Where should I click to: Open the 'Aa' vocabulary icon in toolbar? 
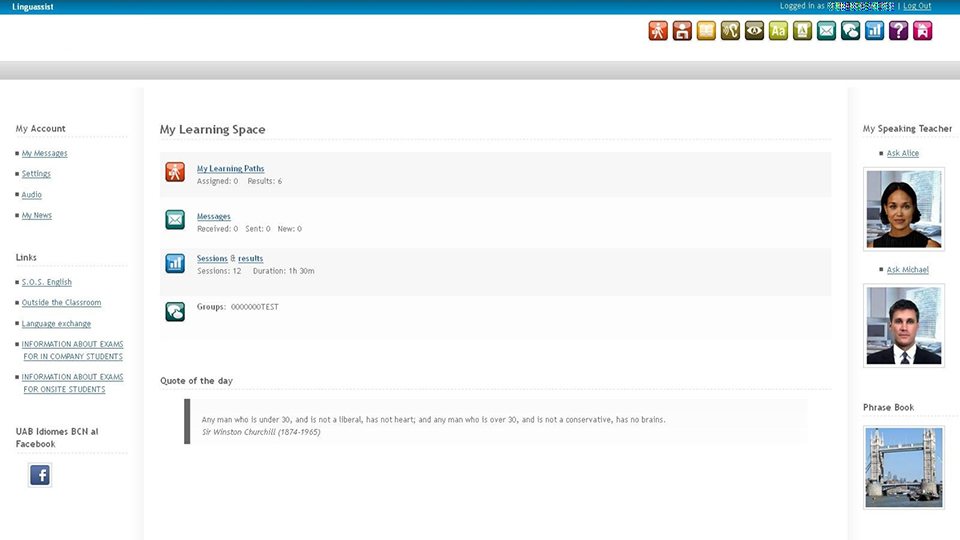point(778,31)
